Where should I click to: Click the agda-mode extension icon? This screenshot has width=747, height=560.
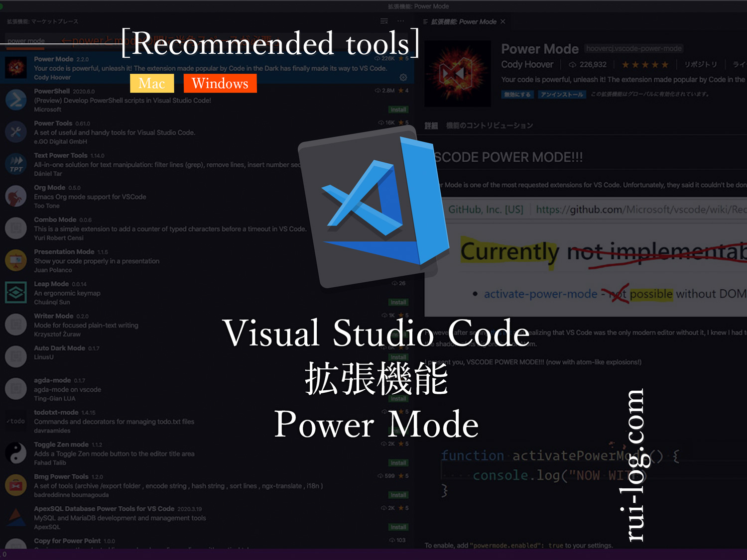point(16,388)
